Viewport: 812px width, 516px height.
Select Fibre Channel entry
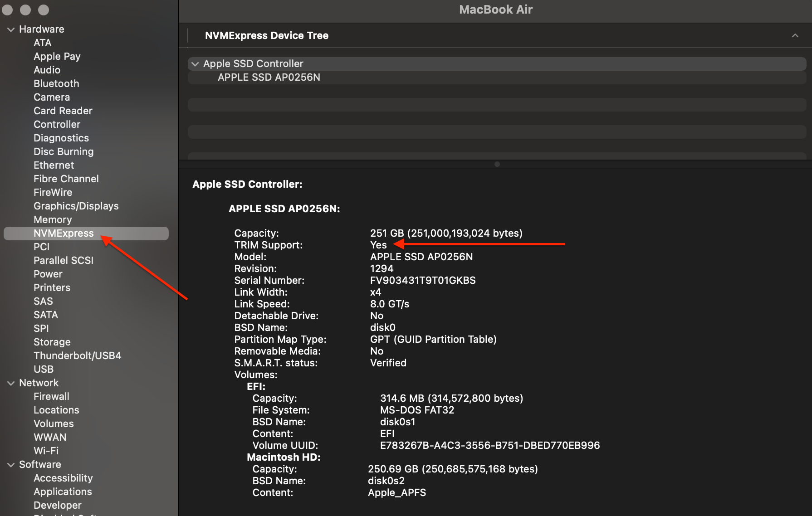coord(66,179)
